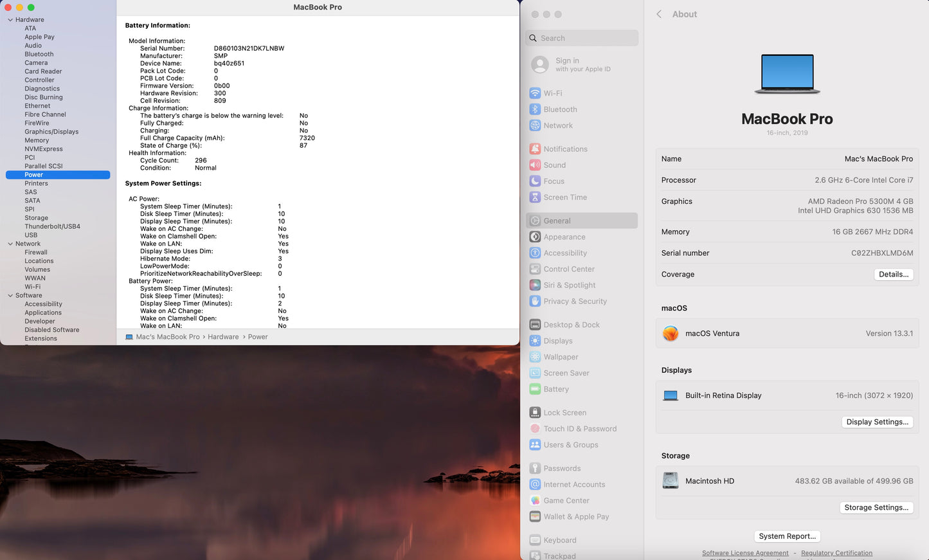Click the System Report button

point(787,536)
